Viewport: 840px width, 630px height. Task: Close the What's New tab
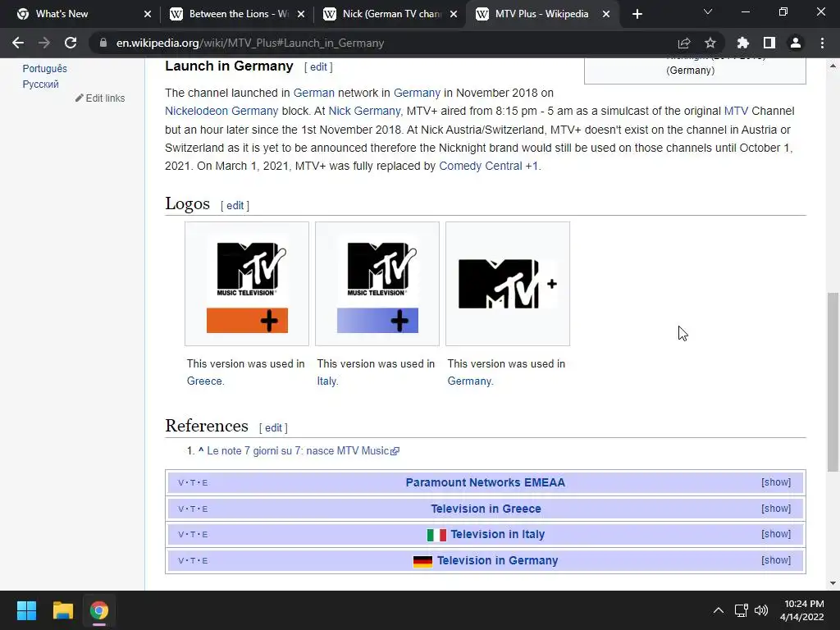[148, 14]
